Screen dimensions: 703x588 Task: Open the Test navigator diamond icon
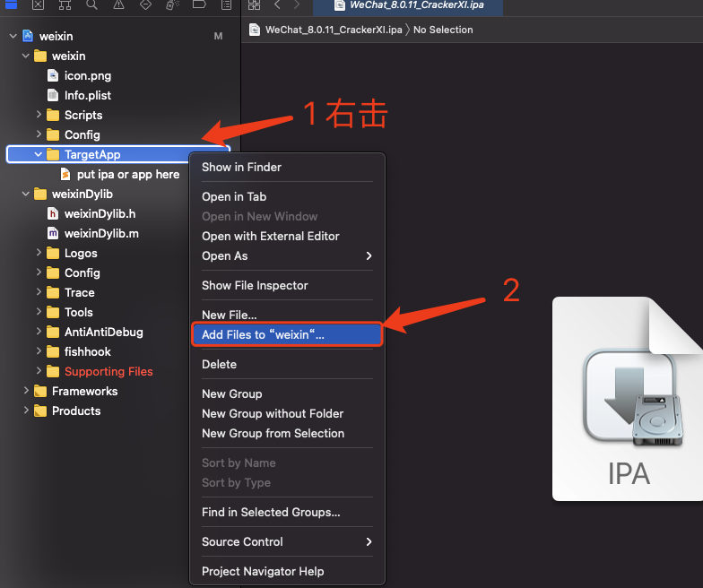pos(146,4)
